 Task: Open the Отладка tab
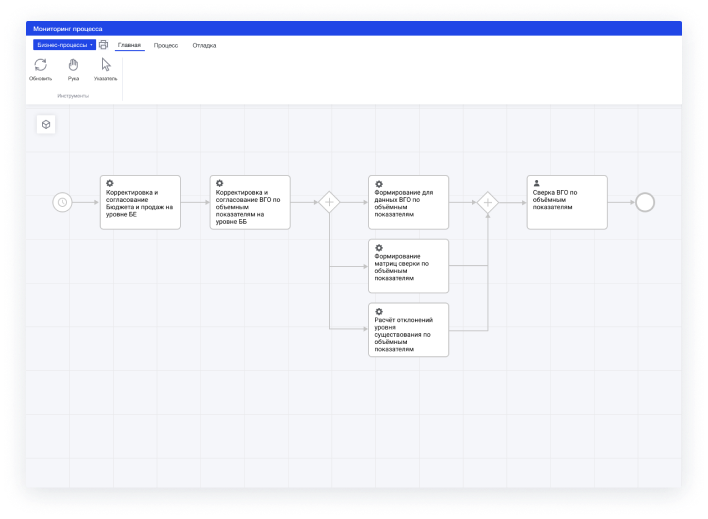(x=204, y=45)
